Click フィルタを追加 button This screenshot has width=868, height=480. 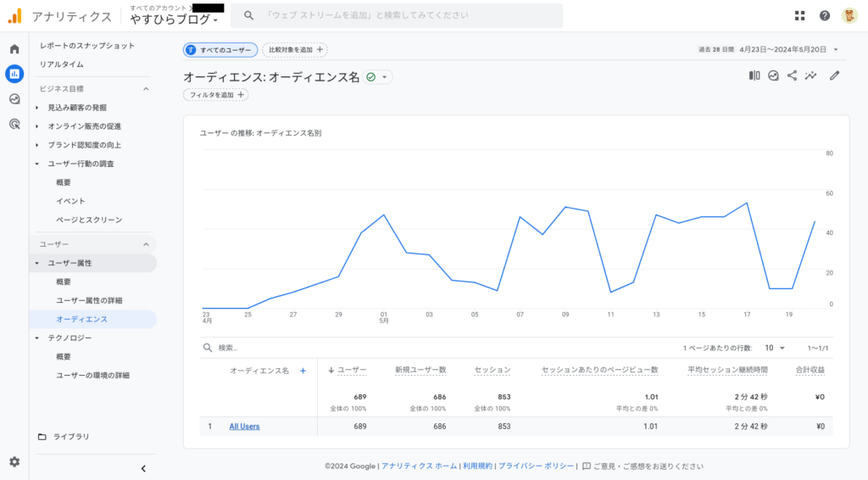coord(215,95)
